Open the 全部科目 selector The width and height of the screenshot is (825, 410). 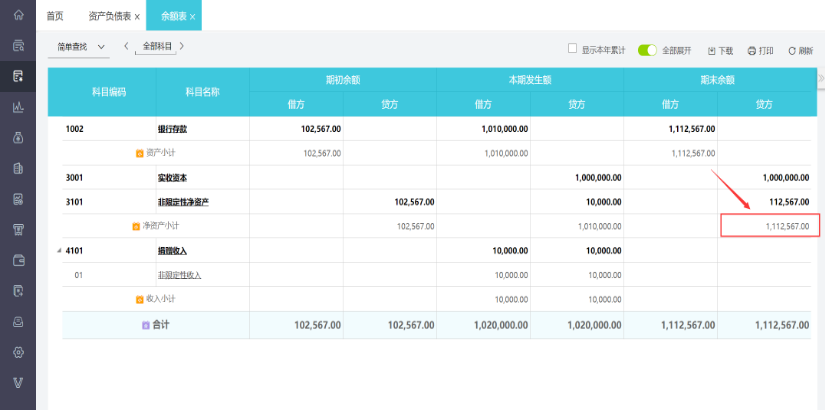coord(157,46)
